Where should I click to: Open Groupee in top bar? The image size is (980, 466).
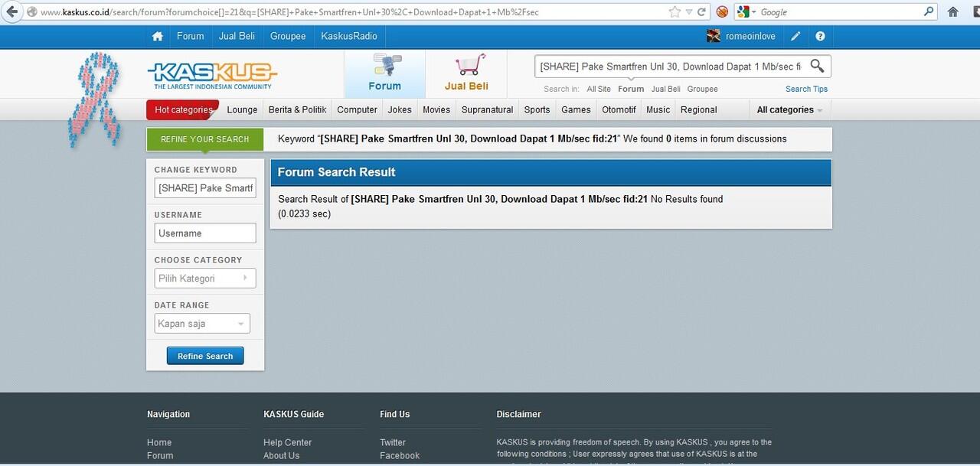(288, 36)
